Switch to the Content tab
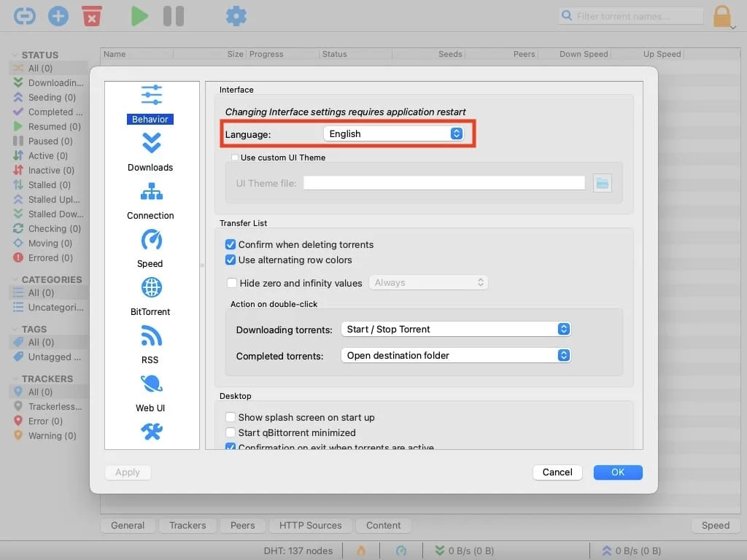 pyautogui.click(x=384, y=525)
